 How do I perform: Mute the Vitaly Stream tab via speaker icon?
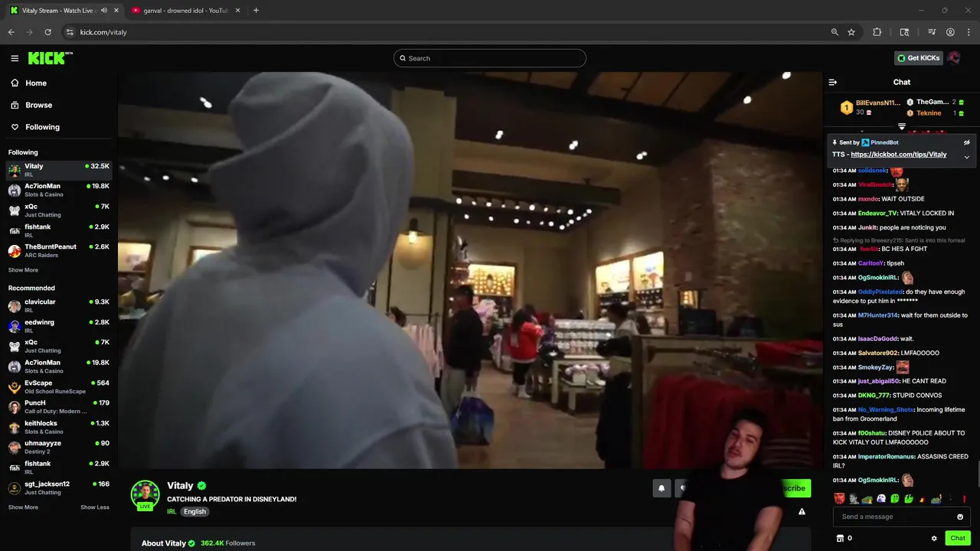(x=103, y=11)
